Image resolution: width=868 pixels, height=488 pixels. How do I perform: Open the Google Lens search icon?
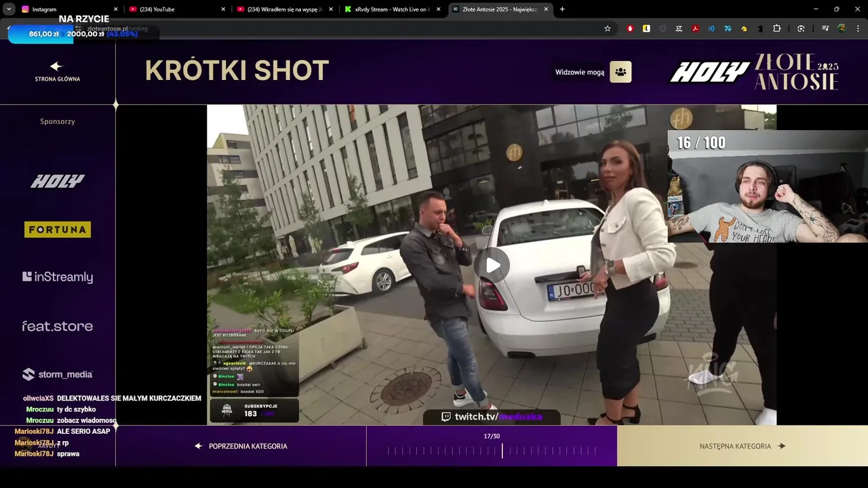(801, 28)
